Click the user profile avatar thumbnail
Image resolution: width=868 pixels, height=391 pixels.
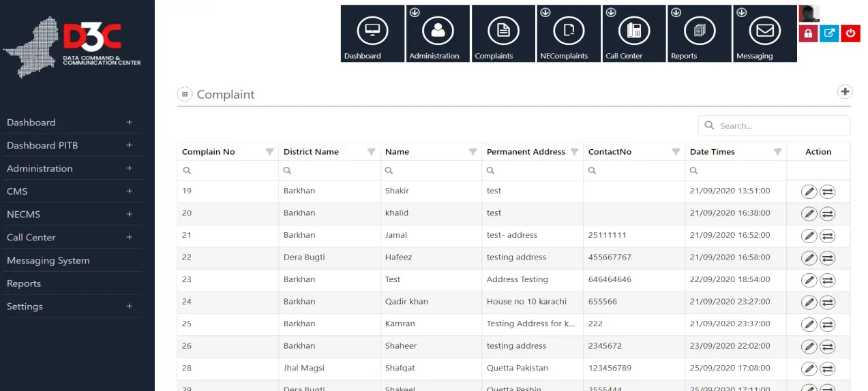click(x=809, y=13)
